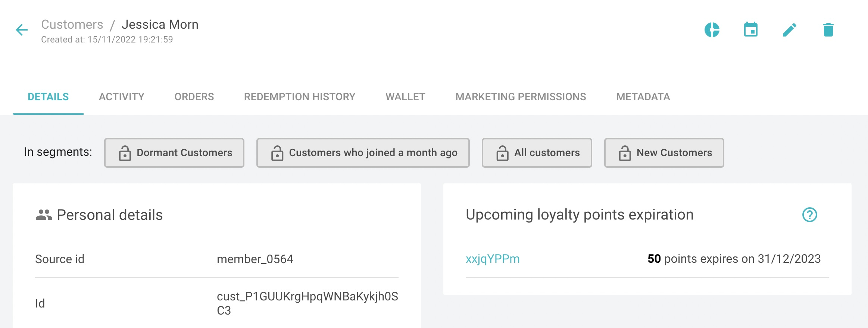Switch to MARKETING PERMISSIONS

coord(520,97)
